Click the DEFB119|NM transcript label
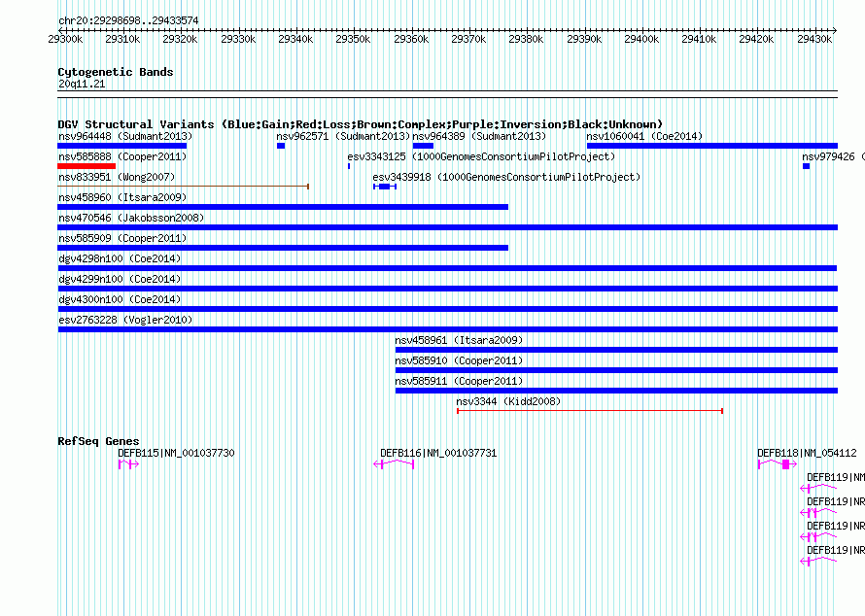 [x=836, y=478]
